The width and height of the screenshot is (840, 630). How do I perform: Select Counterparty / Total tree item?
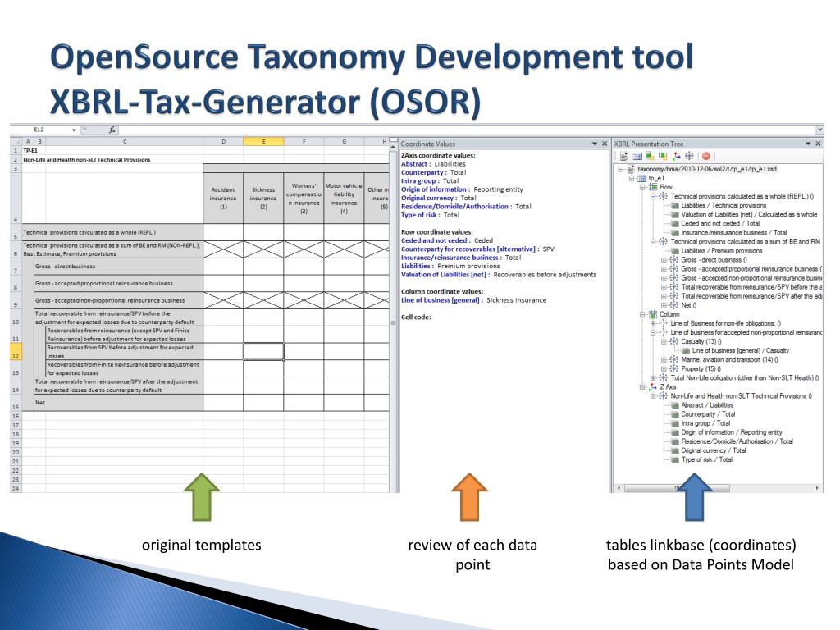coord(708,414)
